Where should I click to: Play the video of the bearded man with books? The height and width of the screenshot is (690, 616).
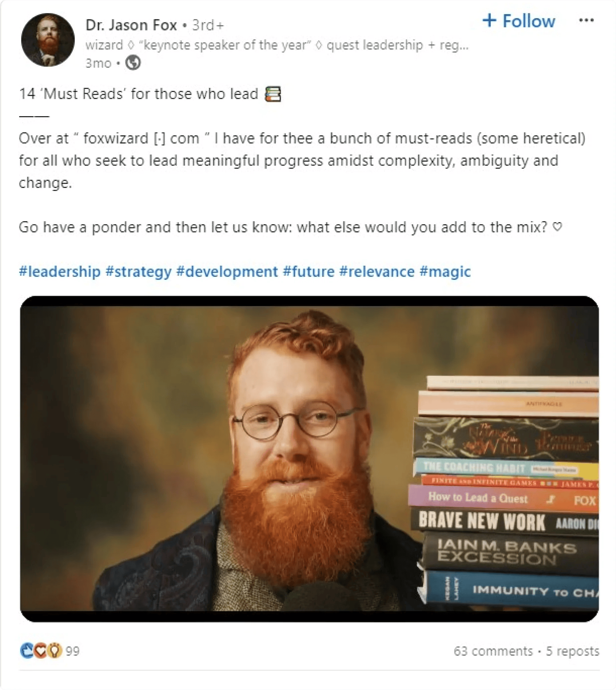[x=310, y=459]
